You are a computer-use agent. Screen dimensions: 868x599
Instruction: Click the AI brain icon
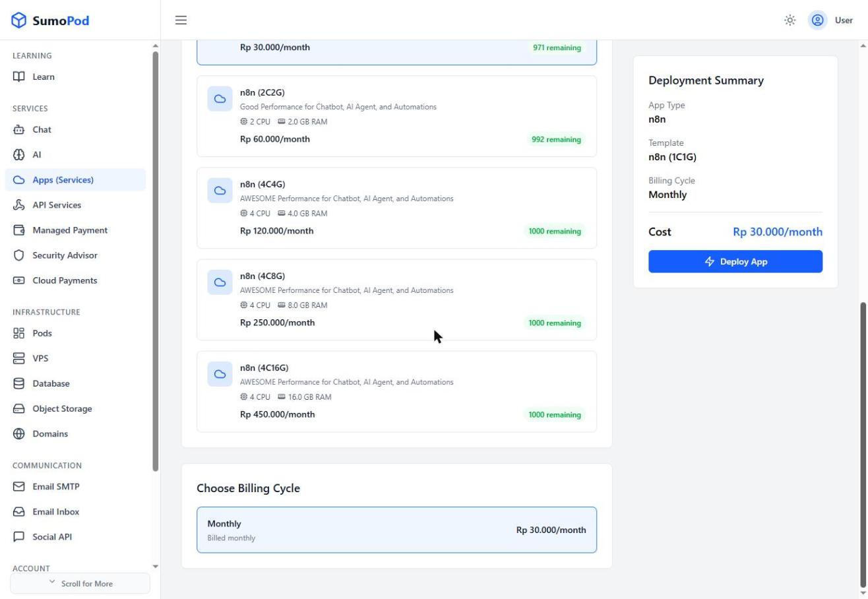tap(19, 154)
